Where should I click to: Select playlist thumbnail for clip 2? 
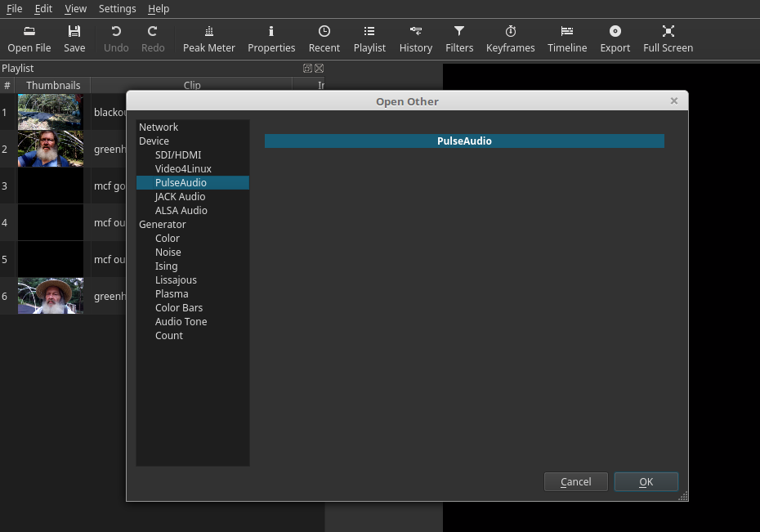click(x=51, y=149)
